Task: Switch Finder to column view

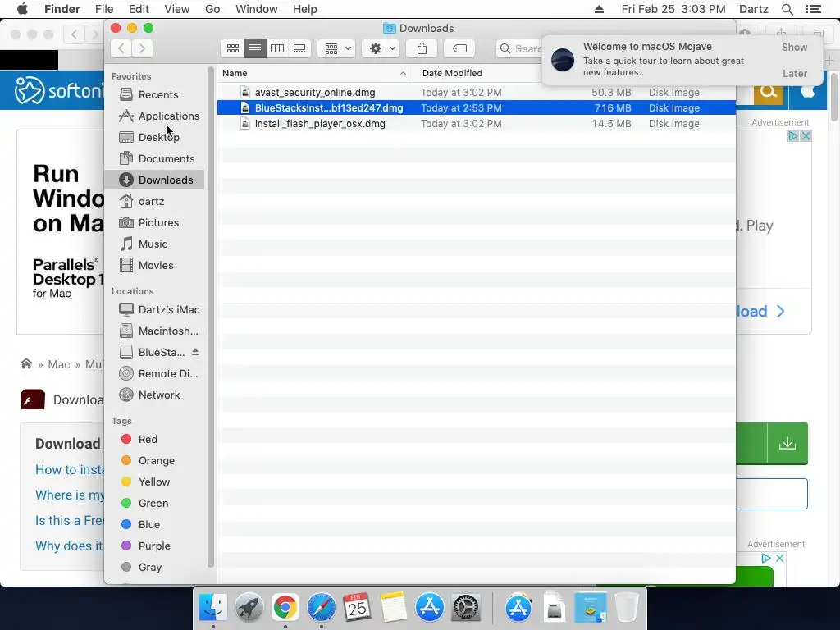Action: click(x=277, y=48)
